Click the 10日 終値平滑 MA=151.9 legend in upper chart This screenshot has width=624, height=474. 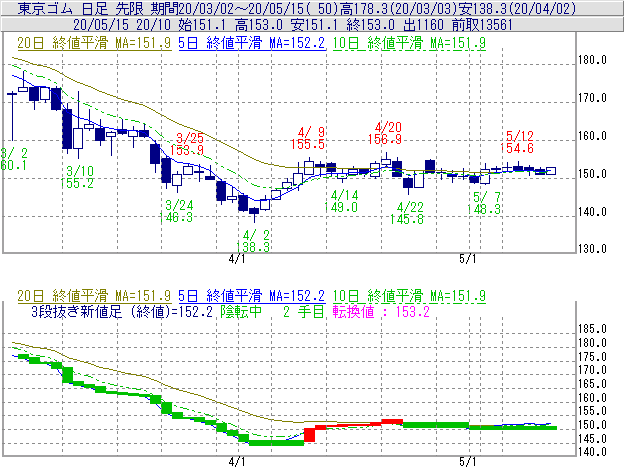(x=409, y=43)
